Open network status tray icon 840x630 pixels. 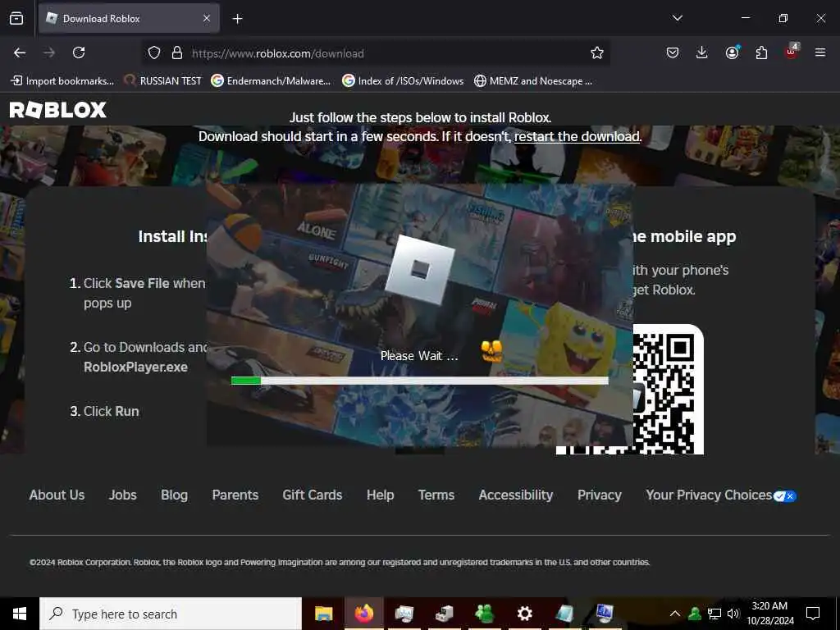pyautogui.click(x=714, y=614)
